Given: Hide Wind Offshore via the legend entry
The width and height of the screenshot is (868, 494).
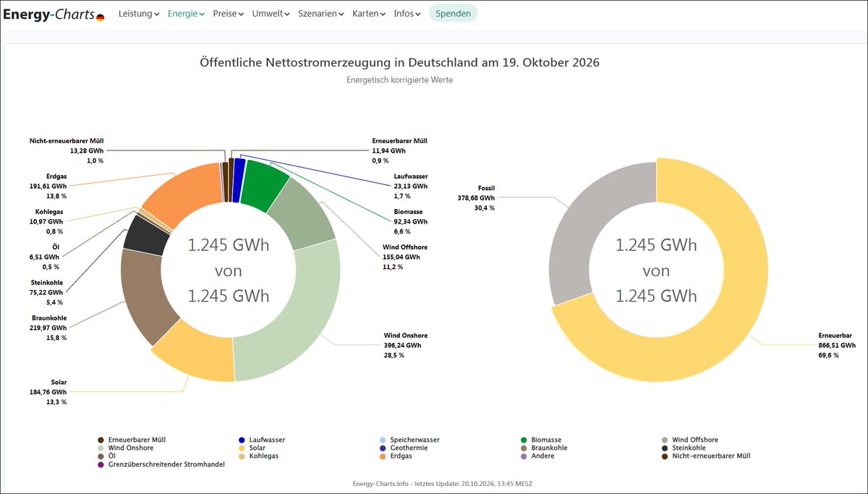Looking at the screenshot, I should tap(689, 440).
